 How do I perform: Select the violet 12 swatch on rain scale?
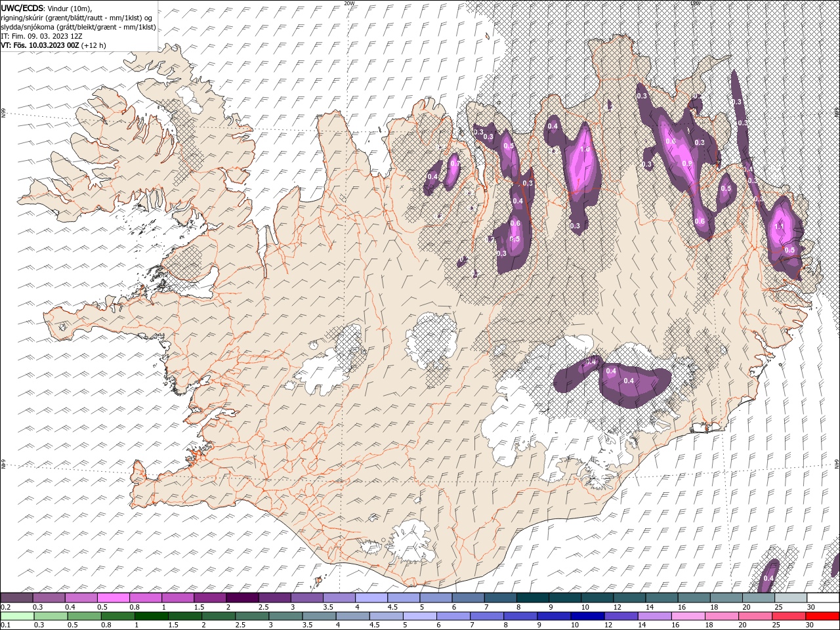point(621,616)
